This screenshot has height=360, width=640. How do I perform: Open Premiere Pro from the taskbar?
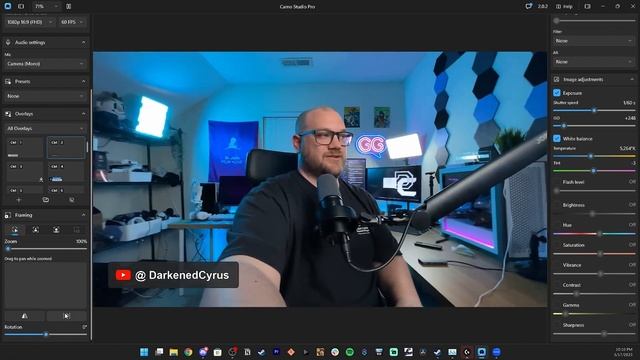[276, 352]
